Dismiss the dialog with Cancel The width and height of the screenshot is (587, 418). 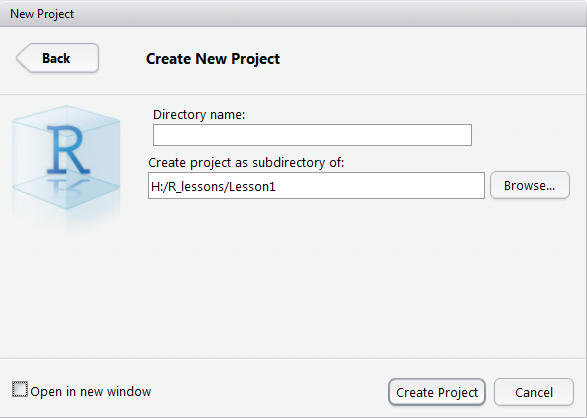tap(534, 392)
